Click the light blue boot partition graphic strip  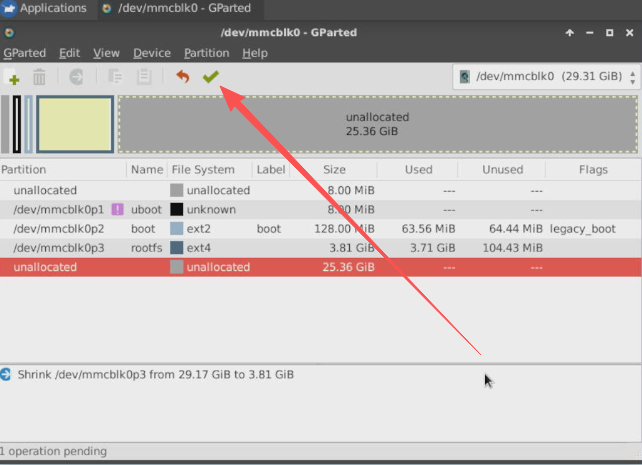tap(28, 124)
